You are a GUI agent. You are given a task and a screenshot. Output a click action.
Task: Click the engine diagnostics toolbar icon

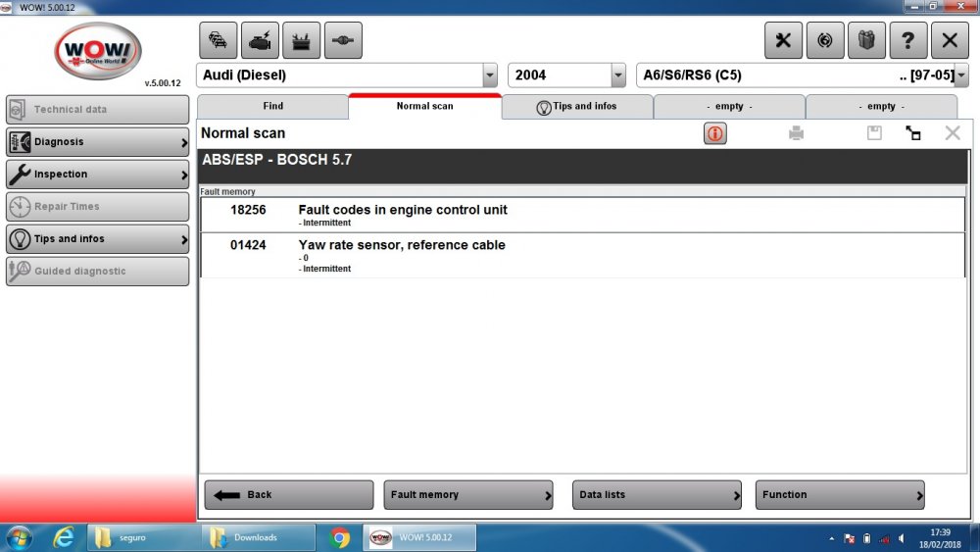260,40
